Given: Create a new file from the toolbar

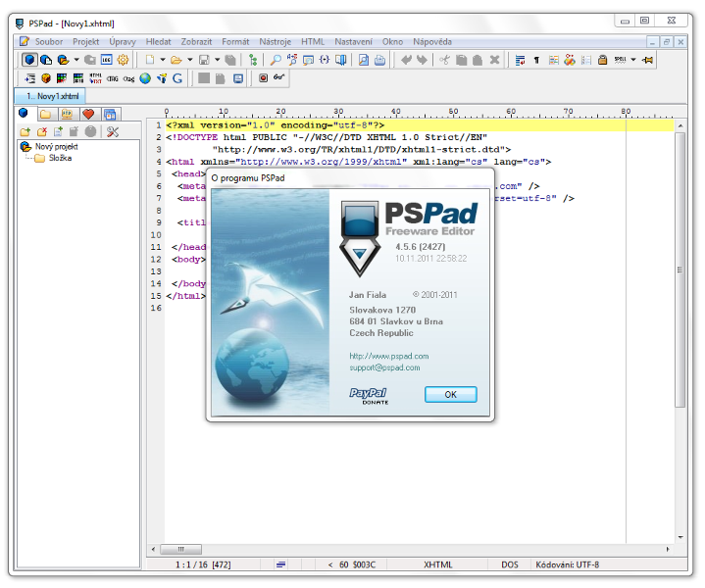Looking at the screenshot, I should click(x=150, y=60).
